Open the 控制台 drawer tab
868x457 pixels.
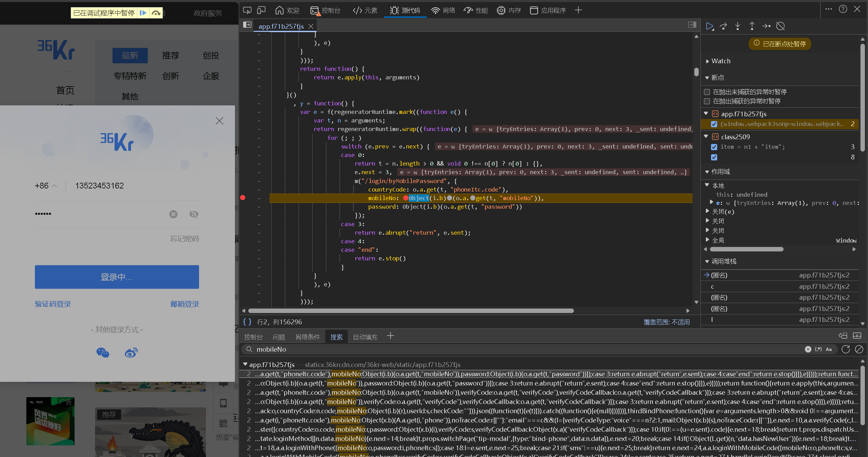[253, 337]
